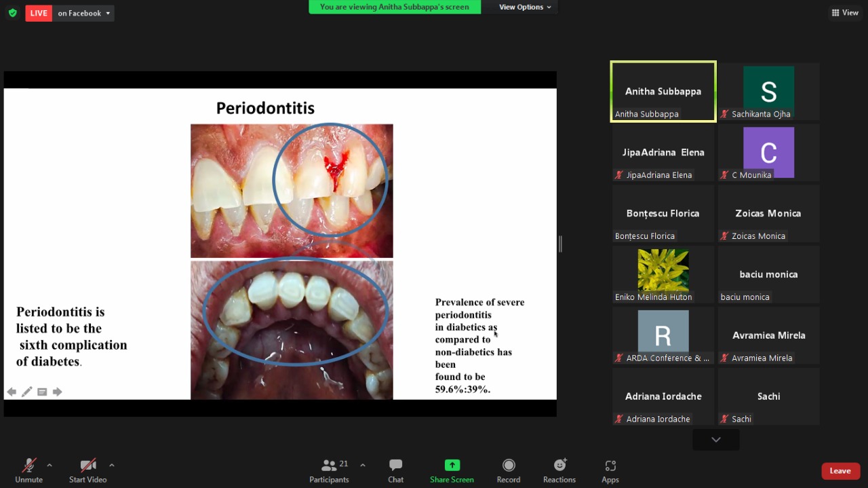Viewport: 868px width, 488px height.
Task: Select C Mounika's video tile
Action: (768, 153)
